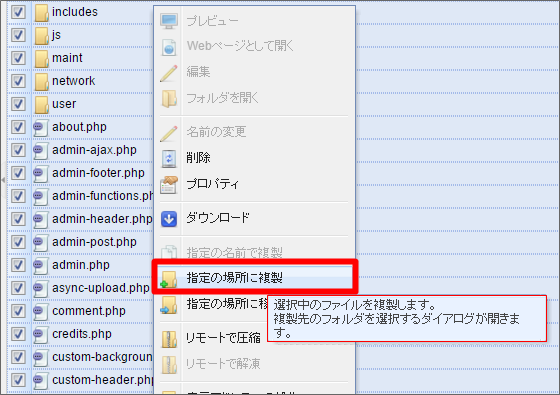
Task: Click the 指定の場所に移動 folder icon
Action: point(169,305)
